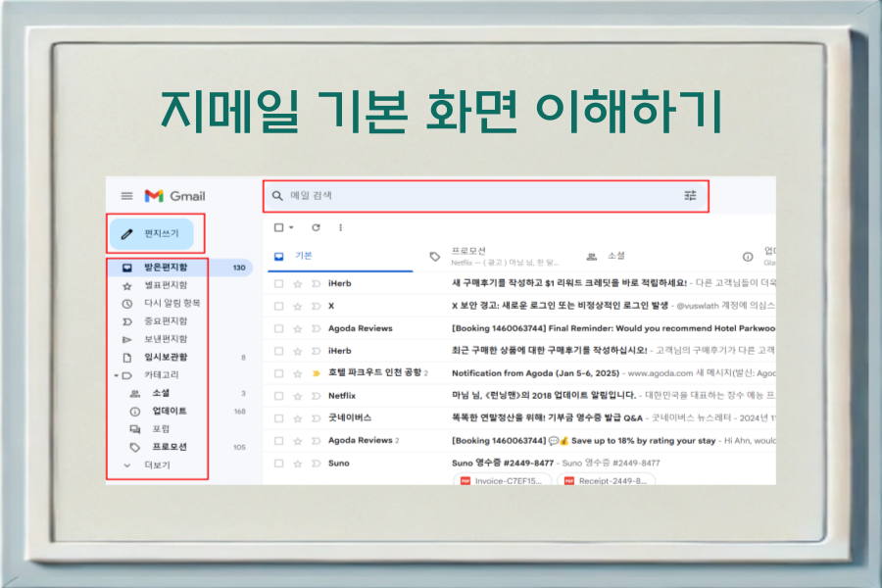Screen dimensions: 882x588
Task: Click the magnifier search icon
Action: pos(277,196)
